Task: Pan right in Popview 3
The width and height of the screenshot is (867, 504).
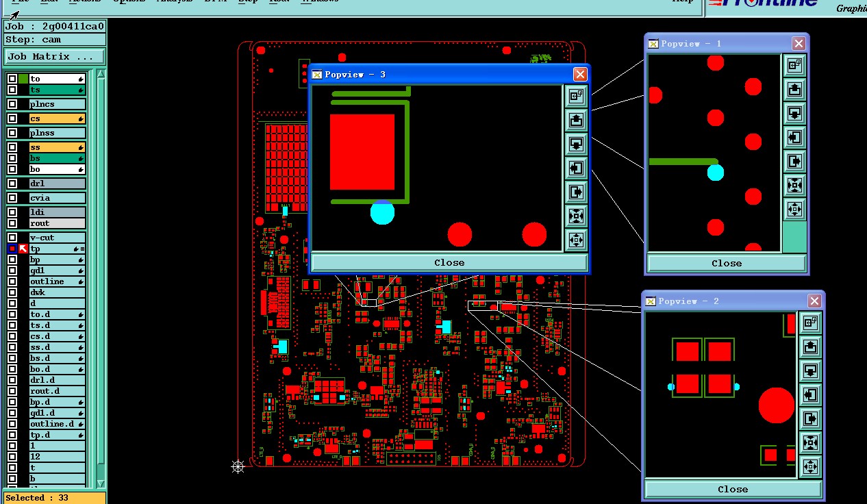Action: click(x=576, y=192)
